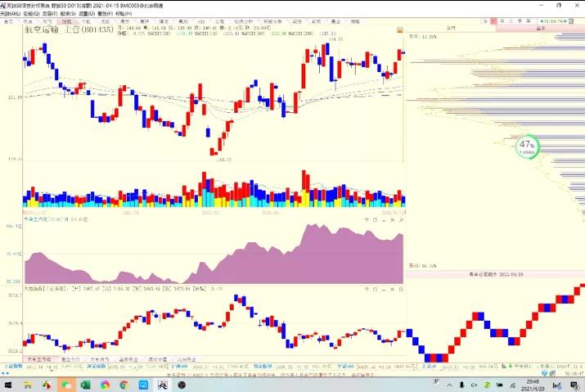Open the 交易(T) menu
Screen dimensions: 585x392
[x=50, y=13]
